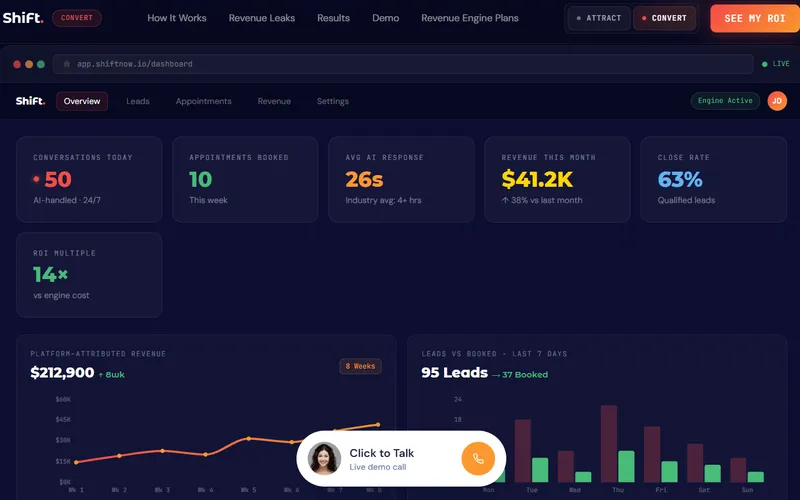Click the 8 Weeks range badge

point(360,366)
